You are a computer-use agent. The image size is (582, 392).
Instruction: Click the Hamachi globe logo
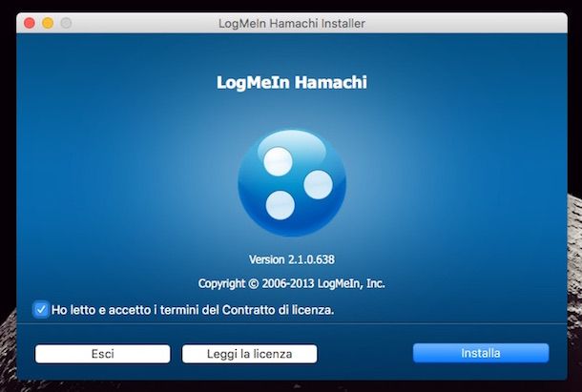pyautogui.click(x=292, y=183)
